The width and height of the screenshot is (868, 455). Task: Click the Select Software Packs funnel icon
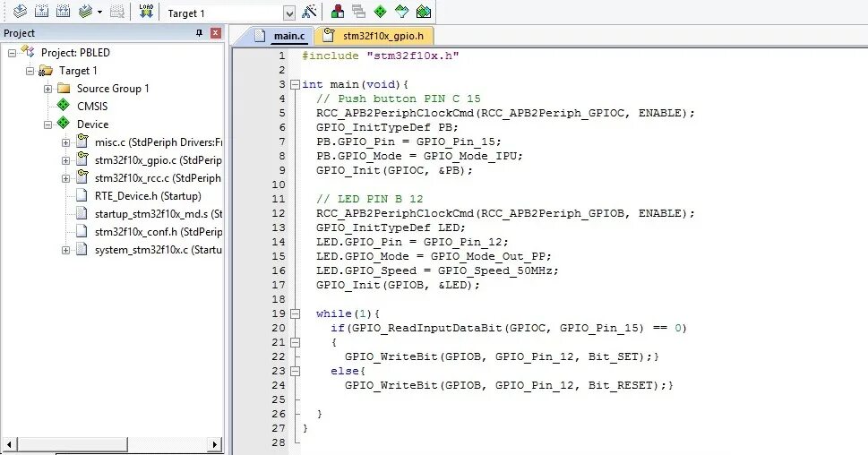402,11
